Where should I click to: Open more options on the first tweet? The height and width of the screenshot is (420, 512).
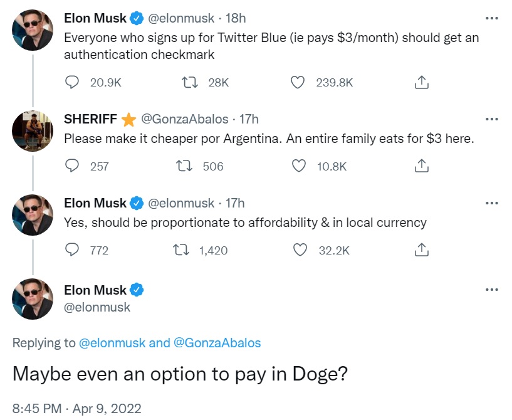coord(492,18)
